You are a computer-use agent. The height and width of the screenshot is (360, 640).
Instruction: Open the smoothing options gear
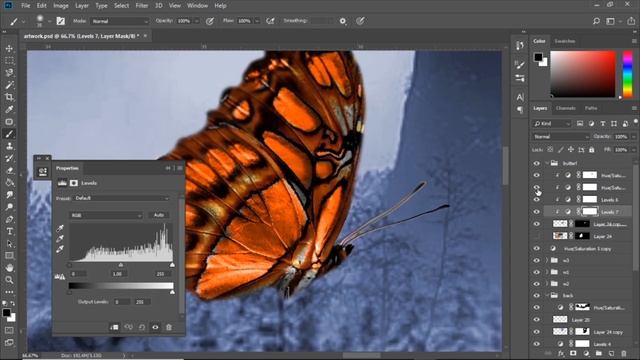(343, 21)
